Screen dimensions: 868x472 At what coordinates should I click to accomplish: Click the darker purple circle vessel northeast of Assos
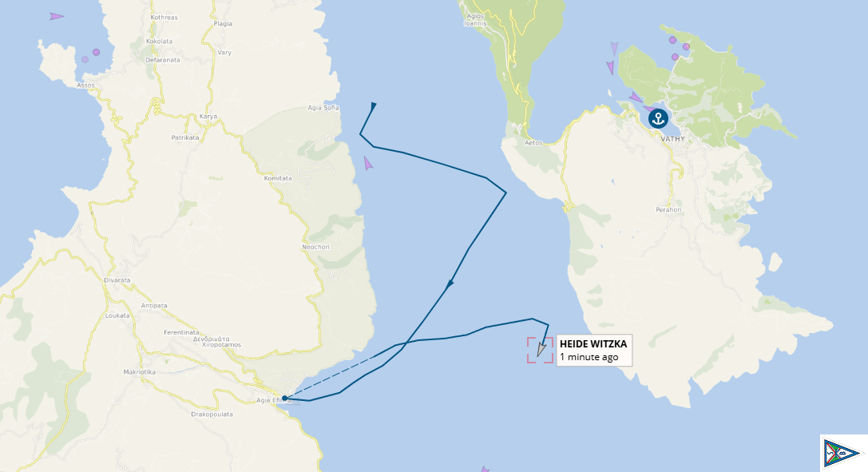(97, 52)
